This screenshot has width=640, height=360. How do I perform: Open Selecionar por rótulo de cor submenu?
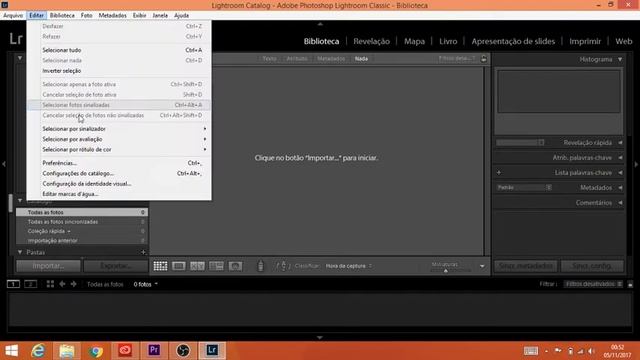(x=119, y=149)
